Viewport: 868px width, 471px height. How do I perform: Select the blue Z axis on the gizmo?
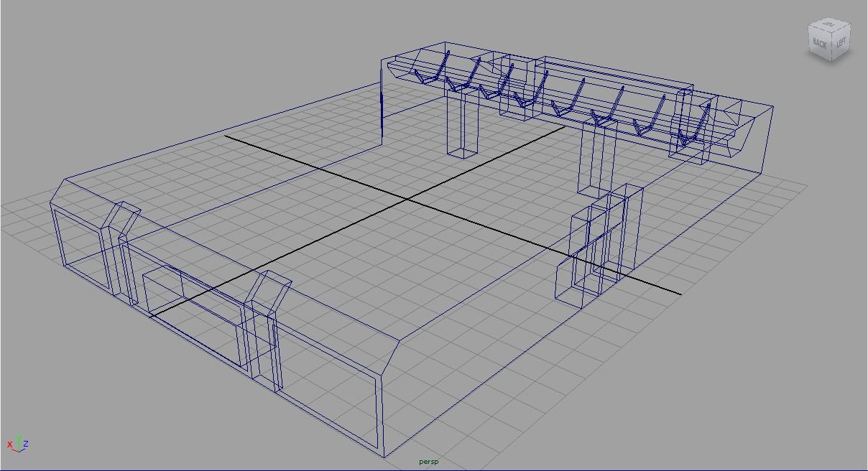26,444
